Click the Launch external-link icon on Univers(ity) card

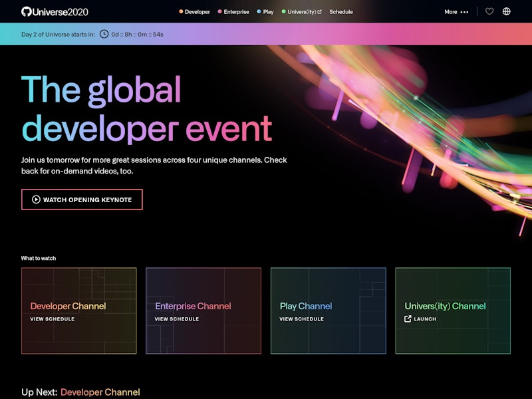click(408, 318)
